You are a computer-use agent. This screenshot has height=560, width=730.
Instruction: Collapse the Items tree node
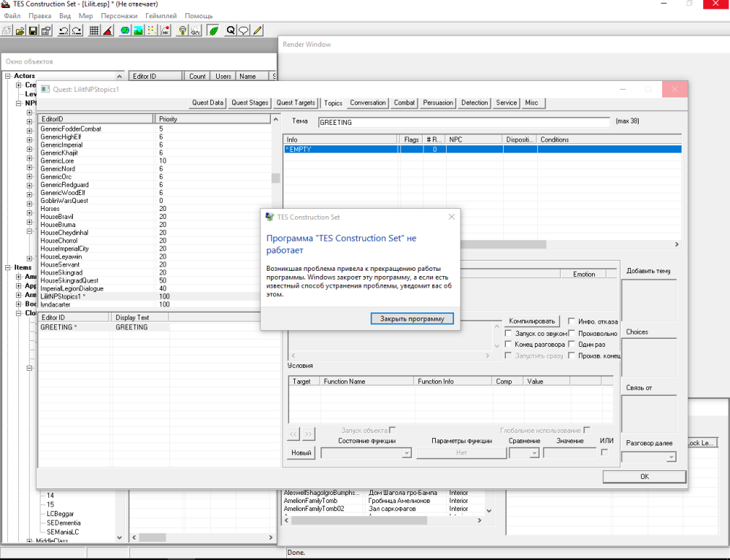(x=7, y=268)
